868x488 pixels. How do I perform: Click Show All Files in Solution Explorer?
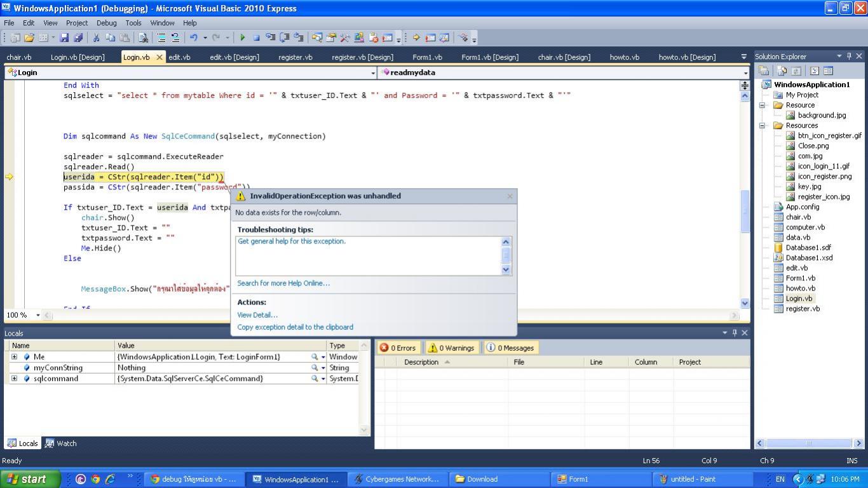point(782,71)
